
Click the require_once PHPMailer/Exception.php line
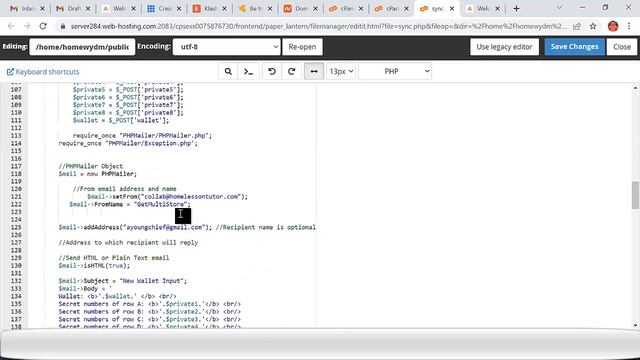click(x=128, y=143)
